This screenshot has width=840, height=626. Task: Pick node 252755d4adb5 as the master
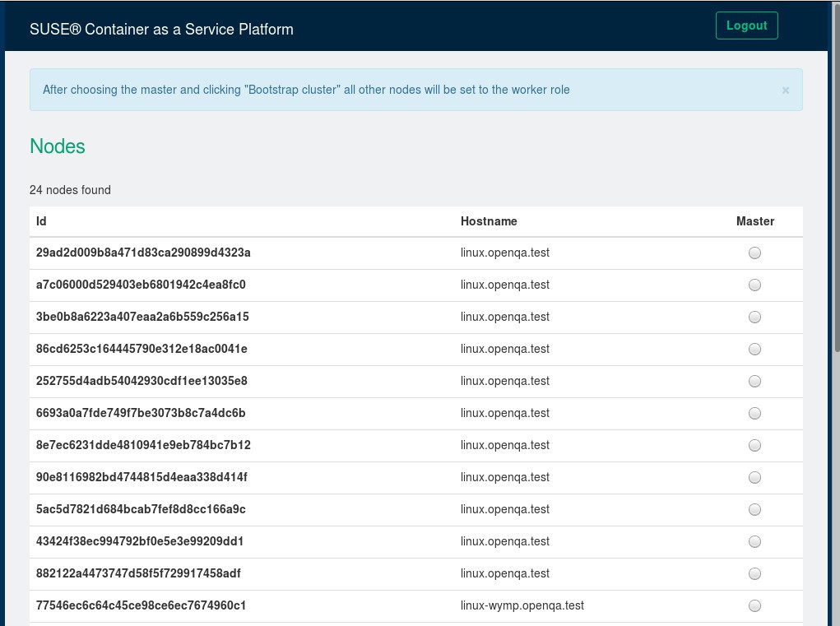tap(754, 382)
